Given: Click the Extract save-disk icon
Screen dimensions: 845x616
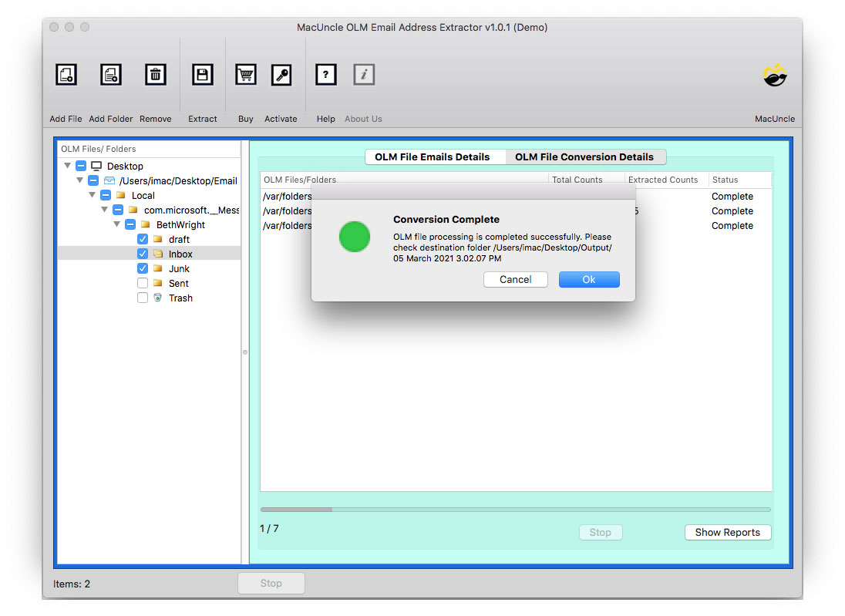Looking at the screenshot, I should tap(203, 74).
